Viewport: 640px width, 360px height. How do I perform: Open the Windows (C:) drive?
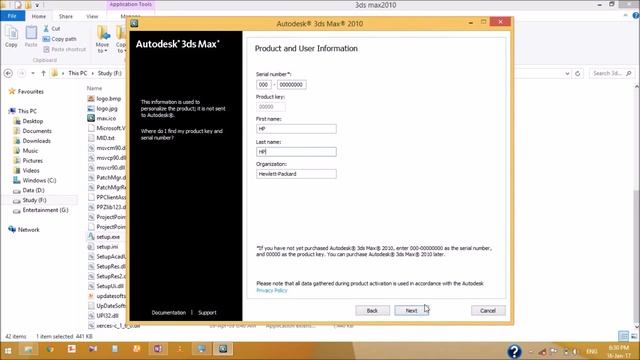(39, 180)
